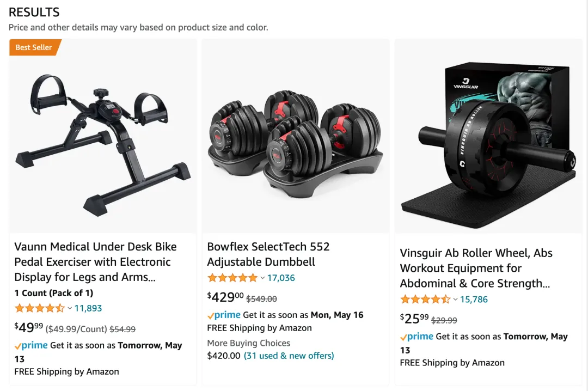This screenshot has height=391, width=588.
Task: Click the Best Seller badge
Action: point(35,47)
